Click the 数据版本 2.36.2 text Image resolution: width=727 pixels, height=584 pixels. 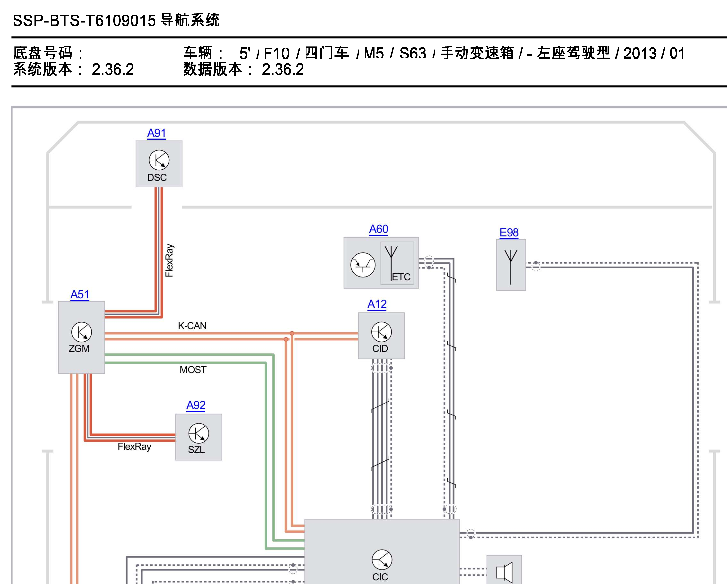coord(243,70)
